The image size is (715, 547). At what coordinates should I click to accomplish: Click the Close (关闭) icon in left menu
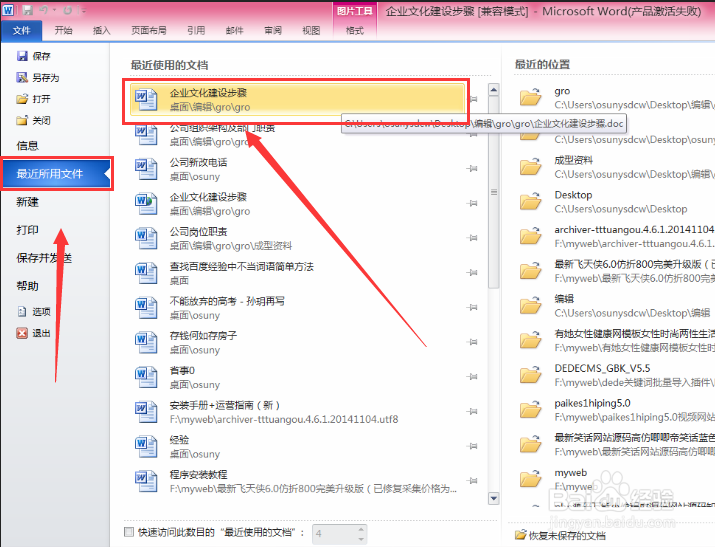point(22,120)
